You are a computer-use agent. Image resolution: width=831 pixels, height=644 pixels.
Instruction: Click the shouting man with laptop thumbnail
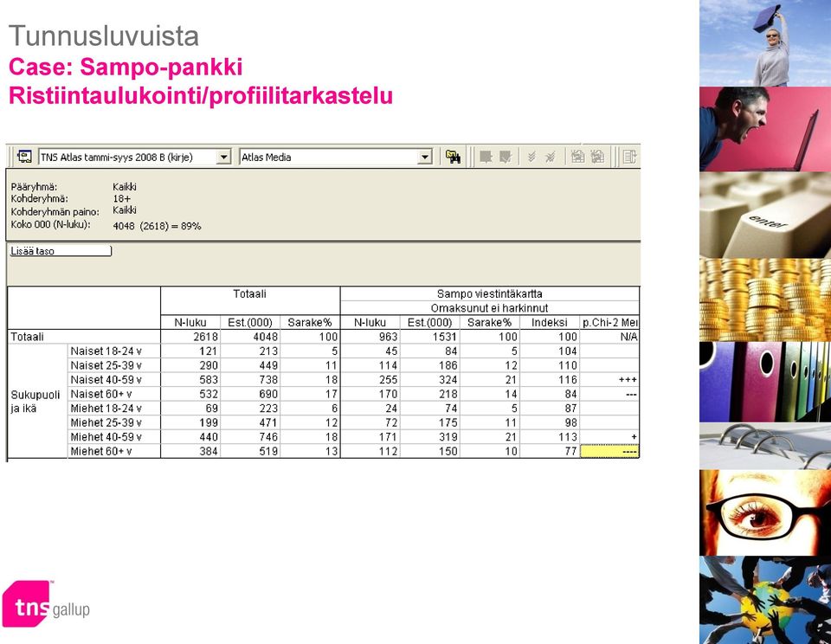pyautogui.click(x=765, y=129)
